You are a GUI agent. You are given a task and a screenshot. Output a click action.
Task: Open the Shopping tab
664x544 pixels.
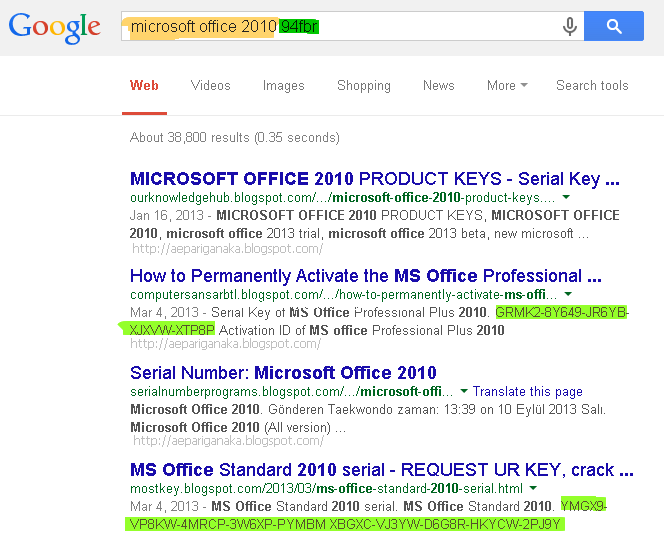pyautogui.click(x=364, y=86)
